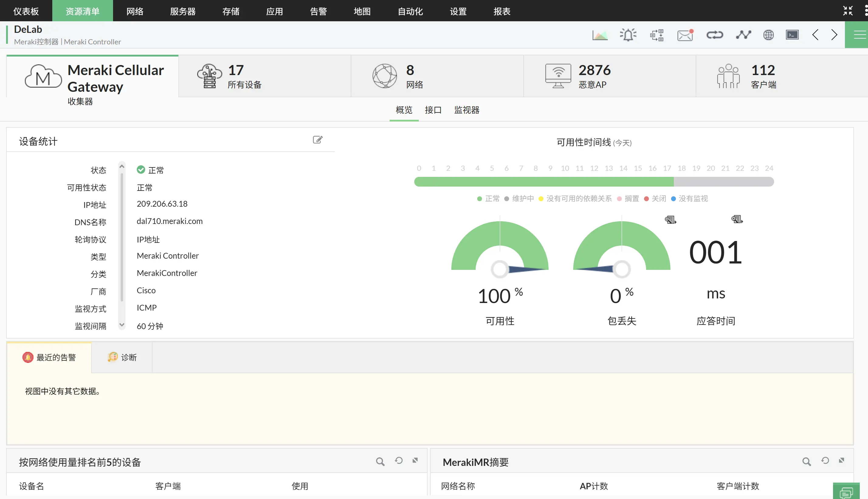Image resolution: width=868 pixels, height=499 pixels.
Task: Open the 自动化 menu
Action: tap(410, 11)
